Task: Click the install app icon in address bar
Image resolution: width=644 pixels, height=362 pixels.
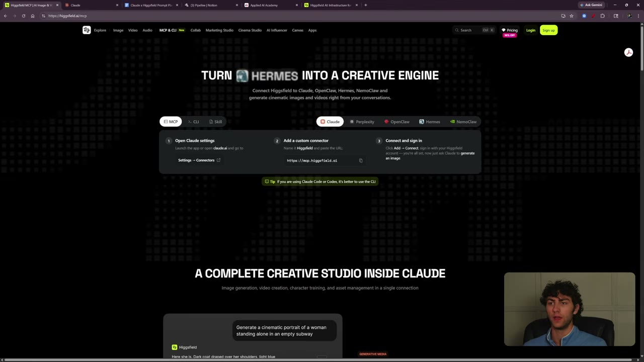Action: point(563,16)
